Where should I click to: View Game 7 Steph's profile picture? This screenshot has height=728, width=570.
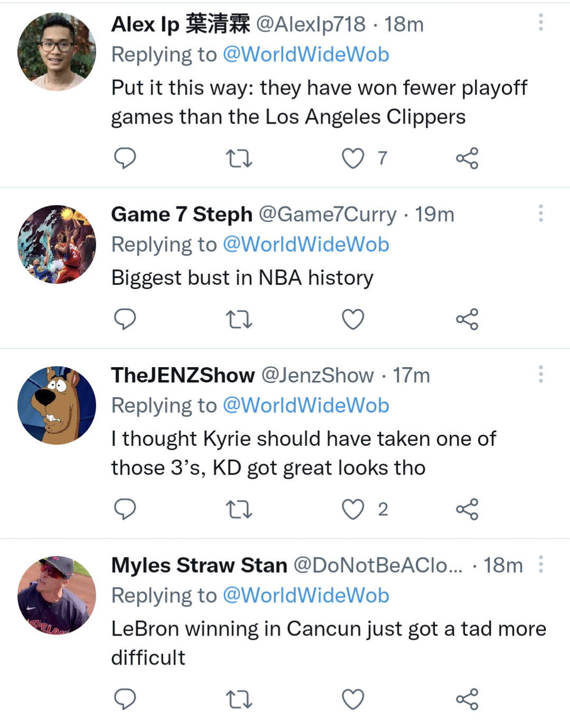(x=57, y=244)
